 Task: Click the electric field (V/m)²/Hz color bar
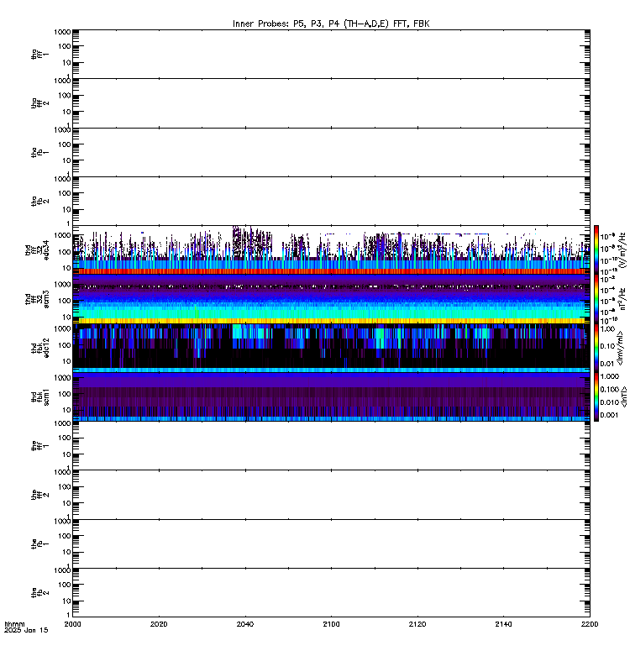click(x=596, y=249)
